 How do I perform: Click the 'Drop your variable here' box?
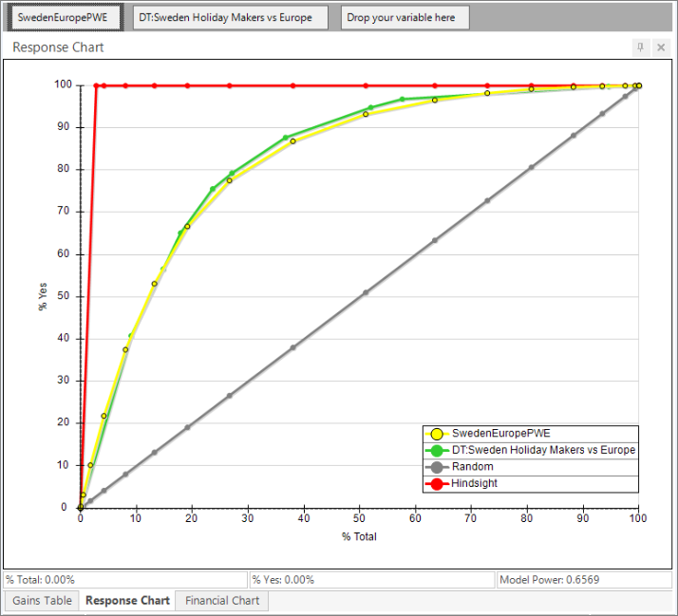click(x=405, y=18)
